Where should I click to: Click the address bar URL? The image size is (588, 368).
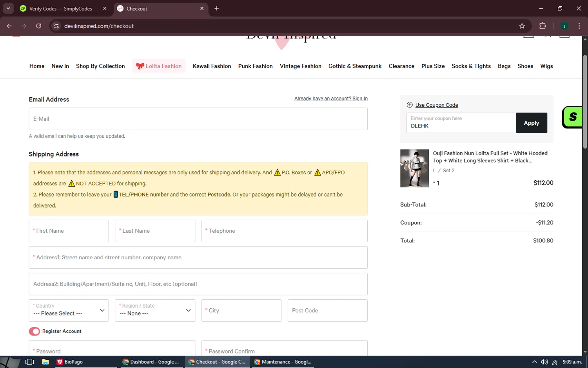(x=99, y=26)
